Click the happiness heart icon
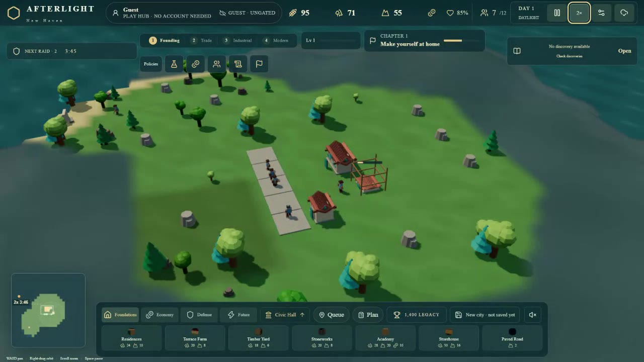The image size is (644, 362). coord(450,13)
